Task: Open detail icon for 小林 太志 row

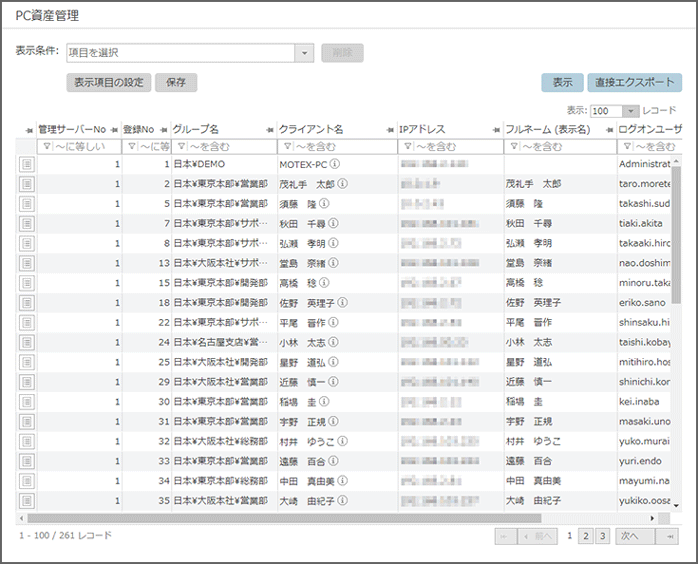Action: [x=27, y=342]
